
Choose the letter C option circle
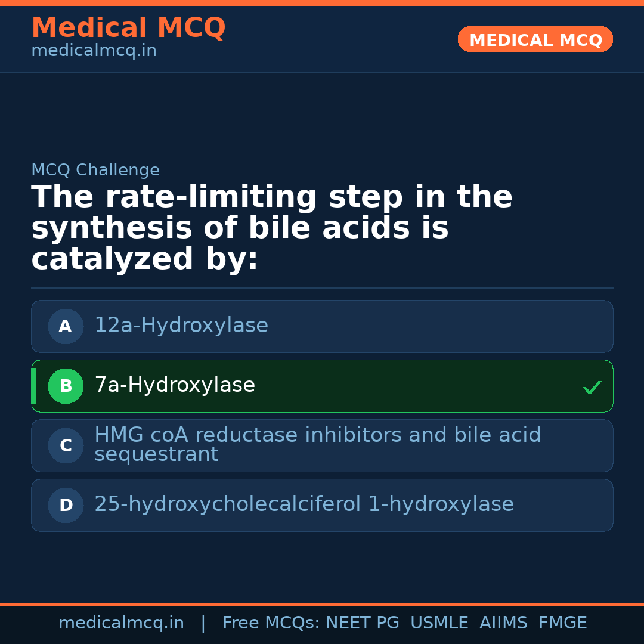[x=66, y=445]
